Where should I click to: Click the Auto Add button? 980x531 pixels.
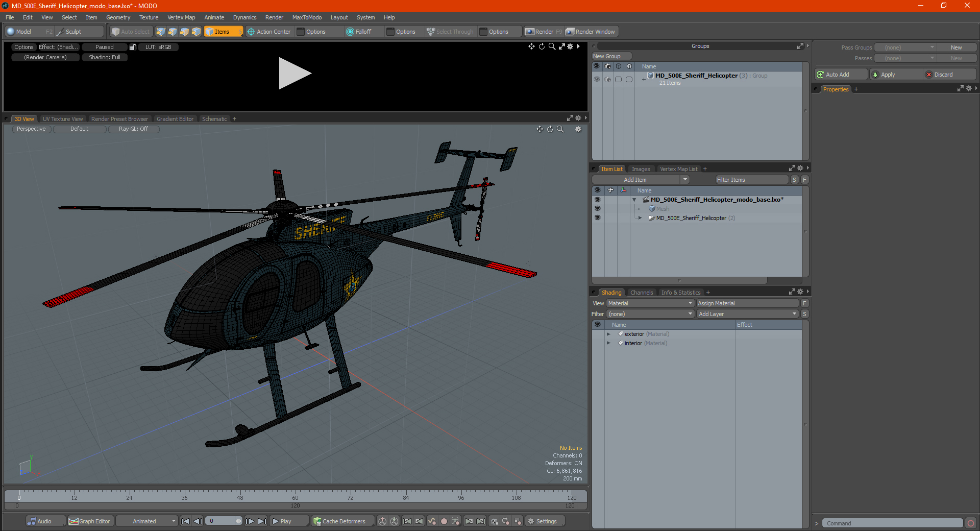(841, 75)
